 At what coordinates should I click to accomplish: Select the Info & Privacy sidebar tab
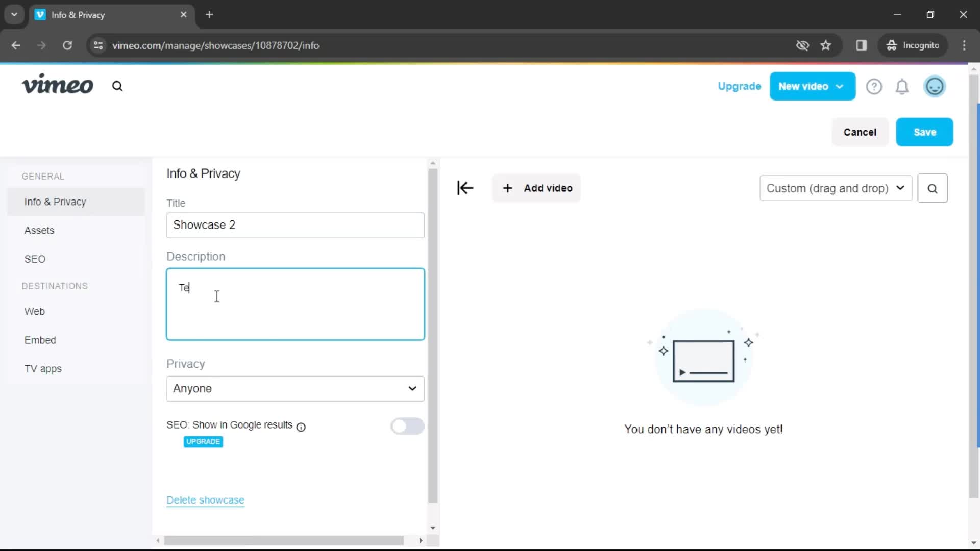coord(55,202)
